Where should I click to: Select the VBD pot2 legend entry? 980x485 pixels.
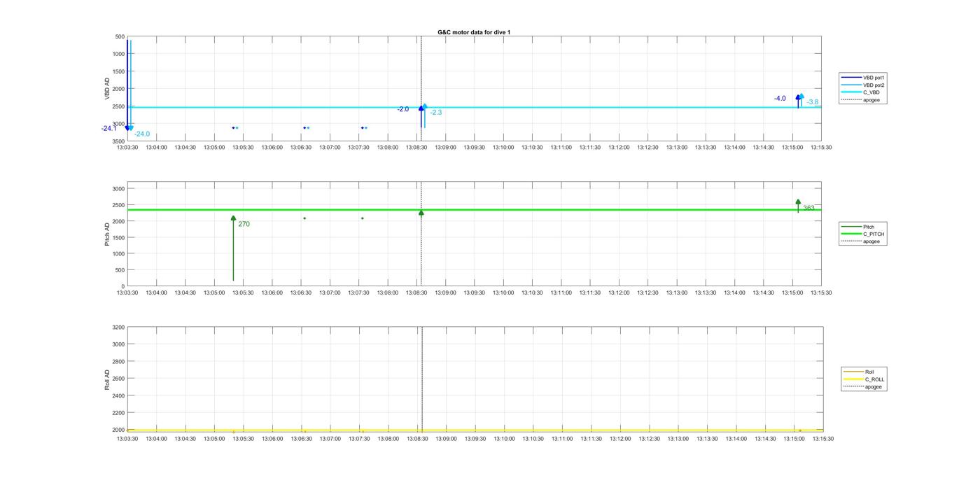863,85
